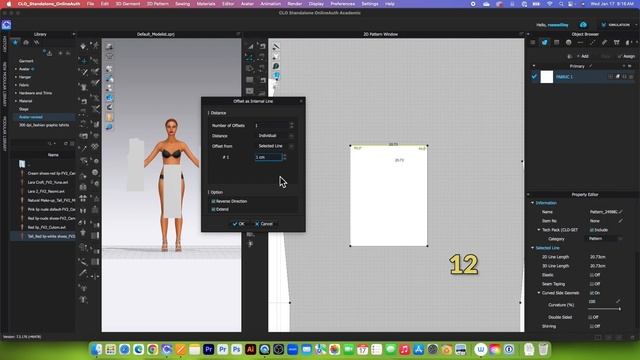Click the SIMULATION mode button
The height and width of the screenshot is (360, 640).
pyautogui.click(x=616, y=25)
